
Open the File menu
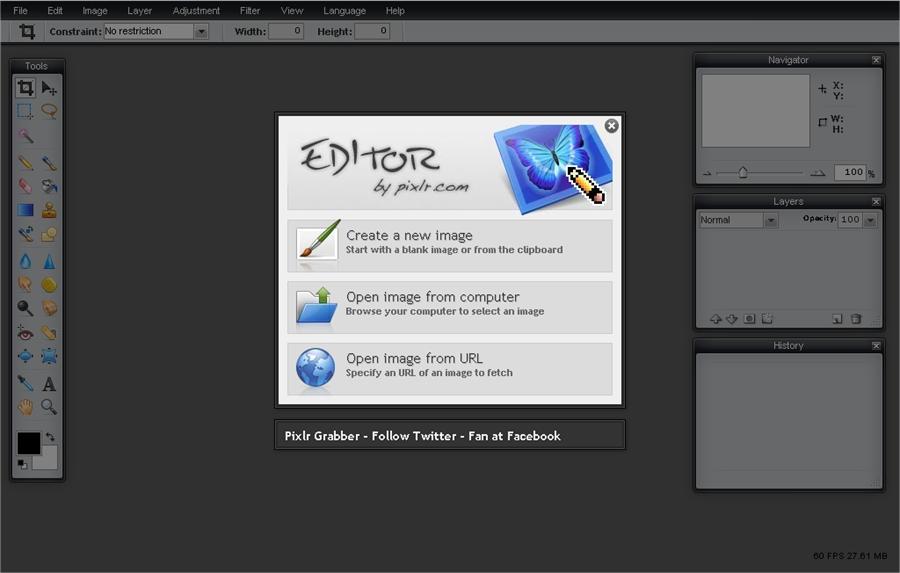[20, 10]
